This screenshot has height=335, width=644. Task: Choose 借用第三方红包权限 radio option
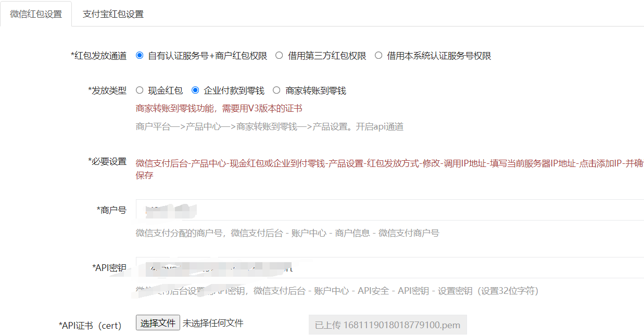[279, 56]
